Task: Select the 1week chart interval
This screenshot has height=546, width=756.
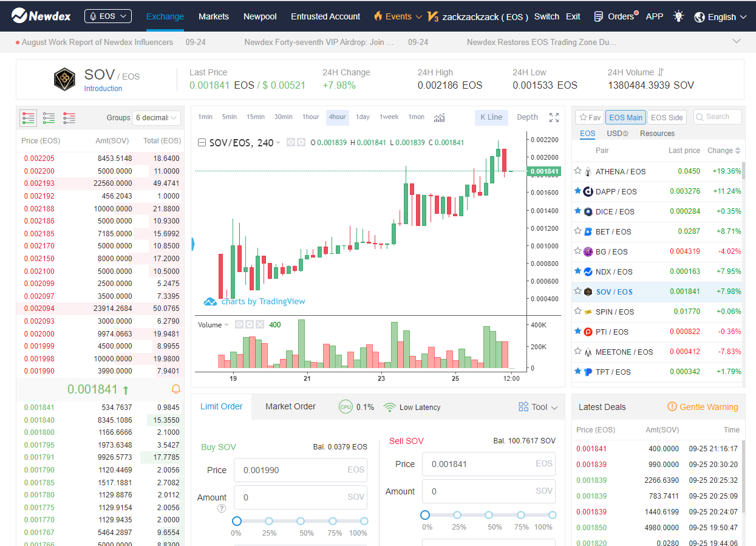Action: pos(389,117)
